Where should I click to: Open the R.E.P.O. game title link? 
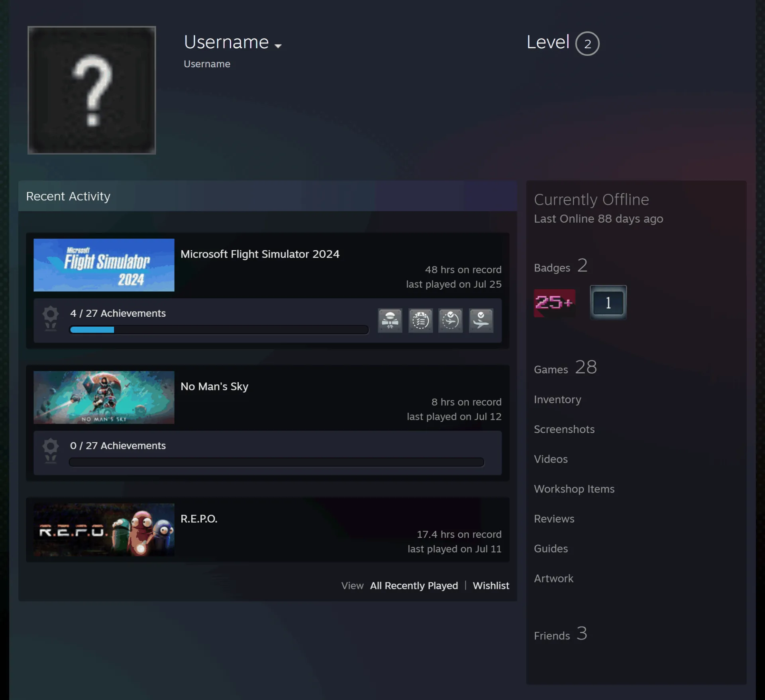click(199, 519)
